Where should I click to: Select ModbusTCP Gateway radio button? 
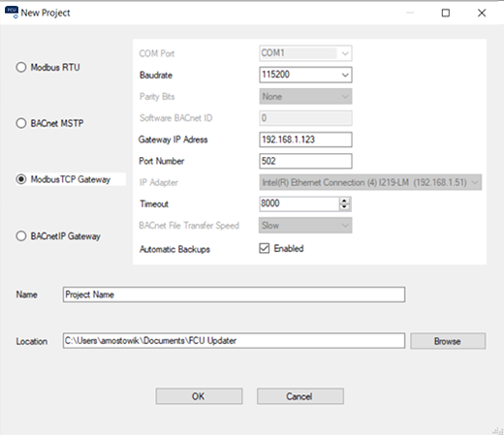[x=21, y=179]
